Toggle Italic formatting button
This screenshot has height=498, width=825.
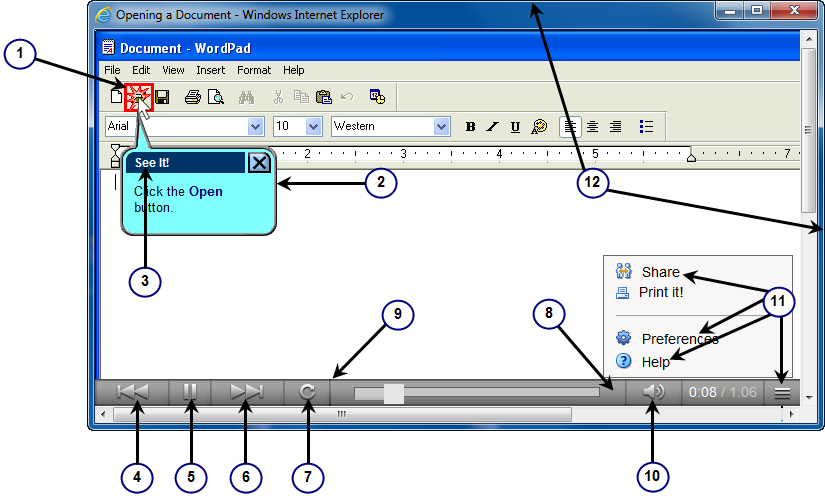pyautogui.click(x=492, y=127)
